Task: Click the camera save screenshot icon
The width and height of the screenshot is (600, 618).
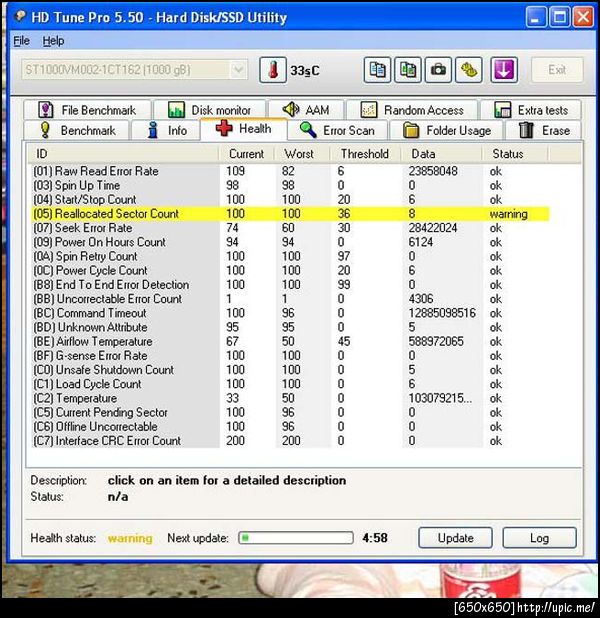Action: (438, 70)
